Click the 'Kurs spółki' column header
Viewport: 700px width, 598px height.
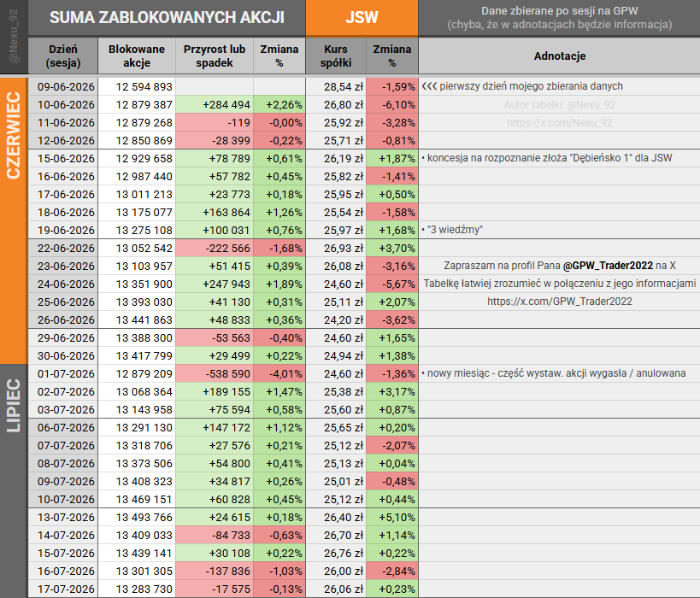coord(336,56)
